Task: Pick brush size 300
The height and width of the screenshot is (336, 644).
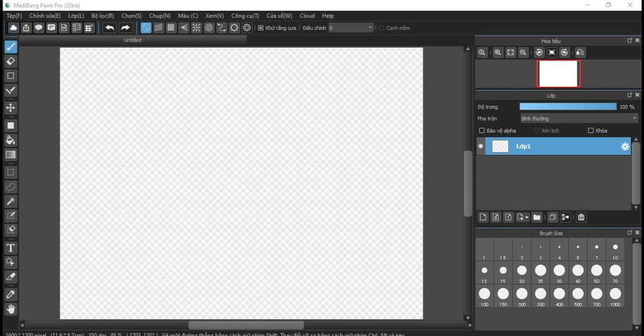Action: (x=540, y=296)
